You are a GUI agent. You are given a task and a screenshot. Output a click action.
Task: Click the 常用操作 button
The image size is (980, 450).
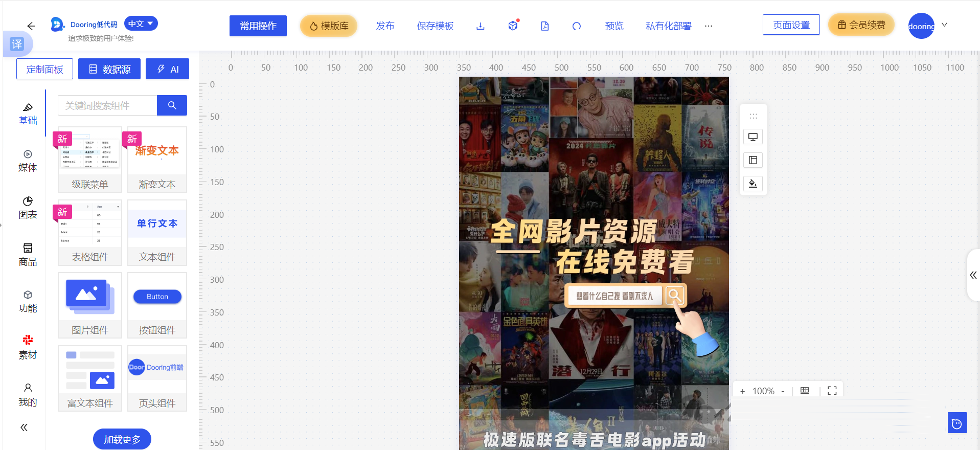(258, 26)
